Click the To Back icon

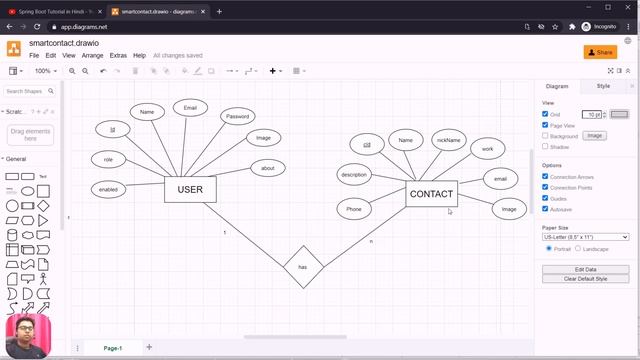click(x=166, y=71)
